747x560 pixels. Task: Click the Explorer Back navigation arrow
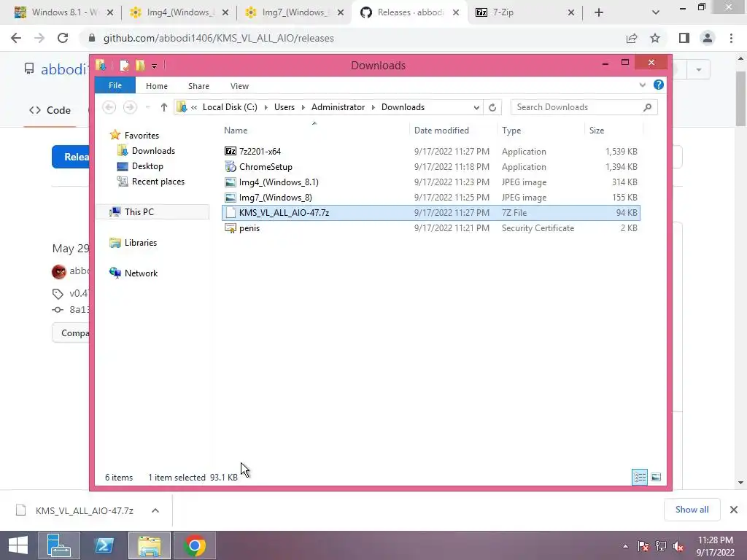[109, 107]
